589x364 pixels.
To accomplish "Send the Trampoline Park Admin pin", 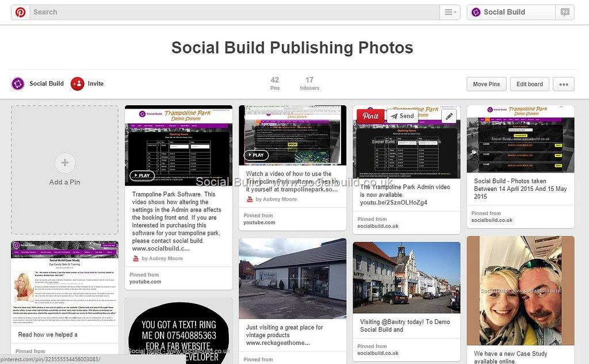I will click(402, 116).
